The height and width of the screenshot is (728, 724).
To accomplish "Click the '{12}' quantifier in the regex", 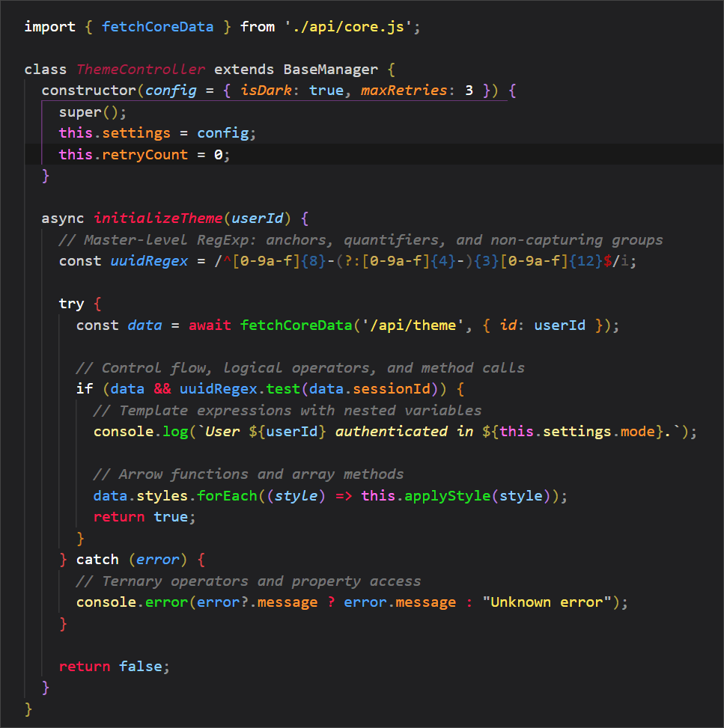I will [585, 261].
